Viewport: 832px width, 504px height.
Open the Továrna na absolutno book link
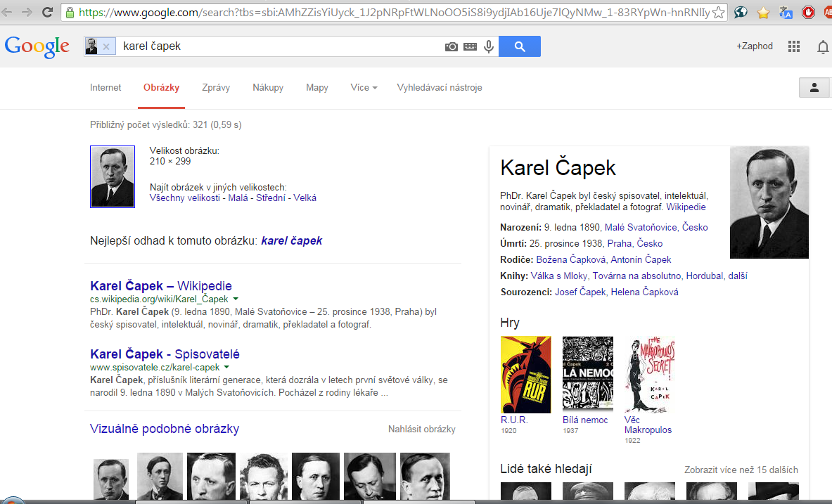tap(636, 276)
